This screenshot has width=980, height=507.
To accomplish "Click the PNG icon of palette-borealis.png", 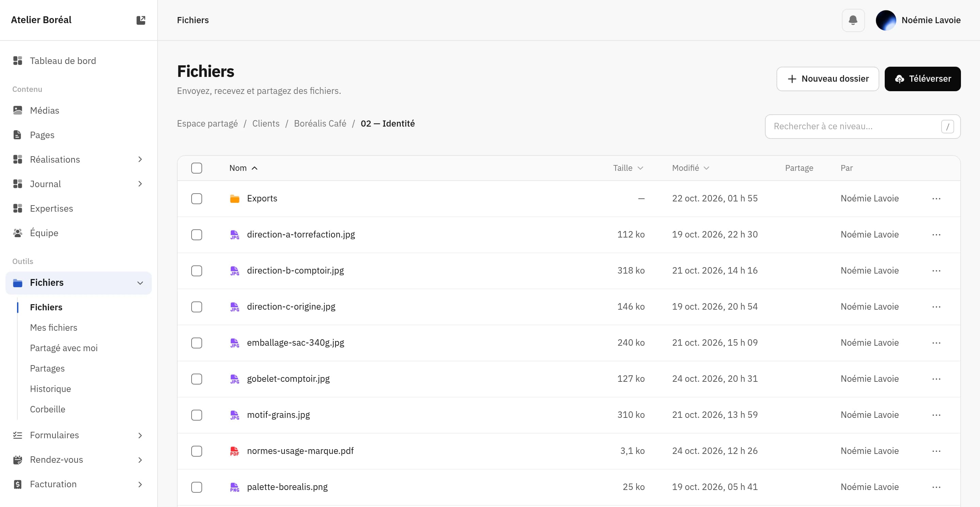I will tap(235, 487).
